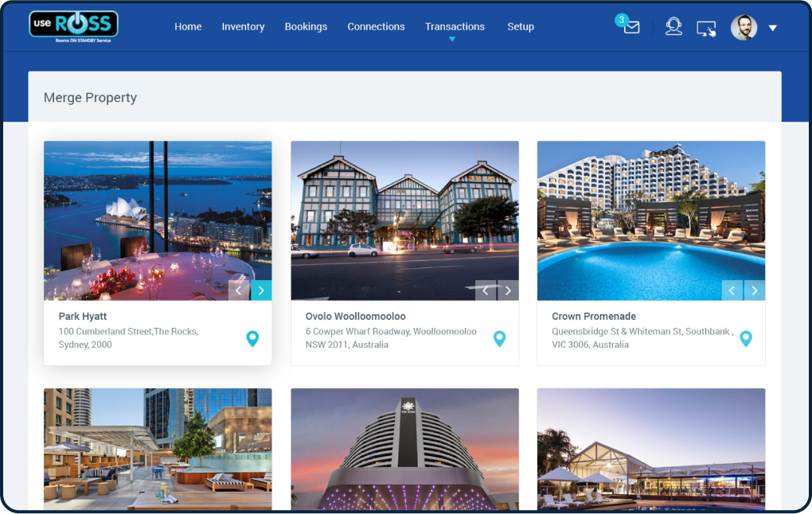
Task: Open the user profile avatar
Action: 744,27
